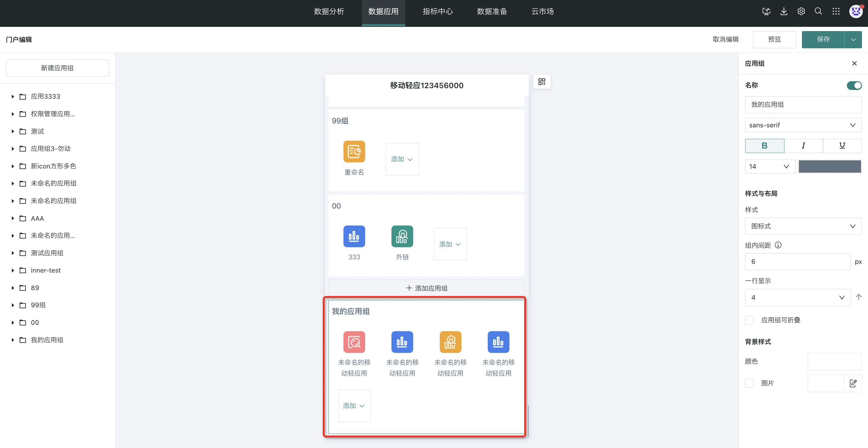Expand the 应用3333 folder in the tree

point(13,97)
